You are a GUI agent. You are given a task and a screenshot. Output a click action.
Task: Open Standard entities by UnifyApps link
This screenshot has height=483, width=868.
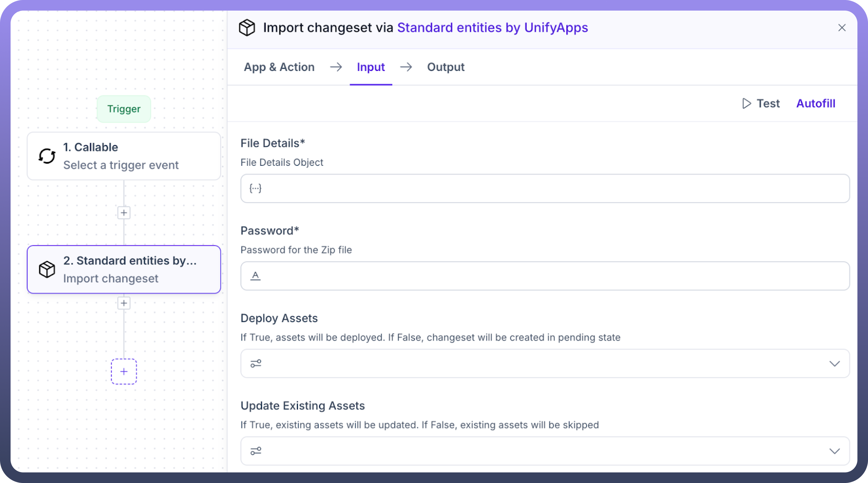pos(492,28)
